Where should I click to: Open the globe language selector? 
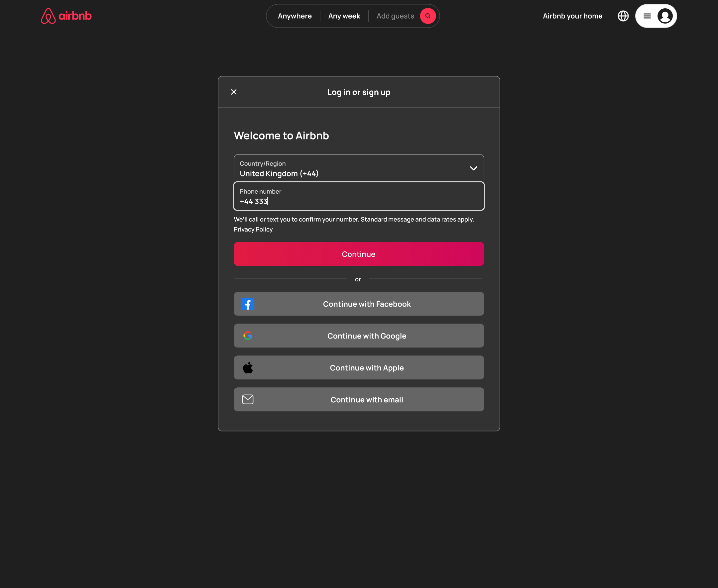click(623, 16)
